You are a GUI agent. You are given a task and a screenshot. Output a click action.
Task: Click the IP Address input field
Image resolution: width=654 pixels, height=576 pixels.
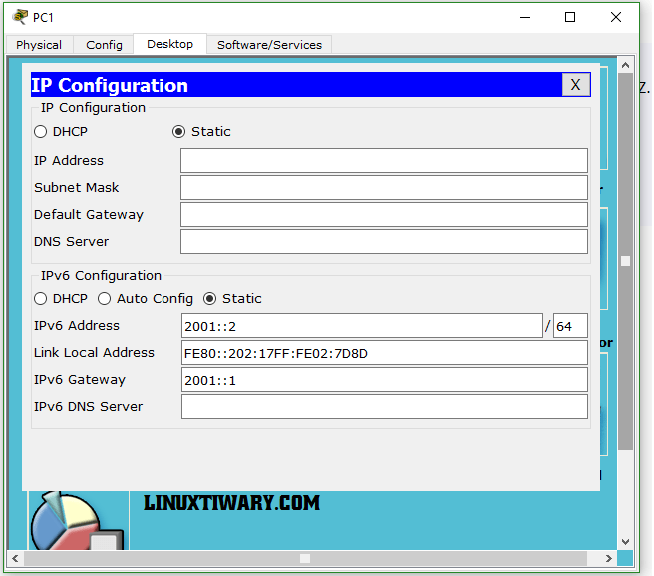tap(384, 160)
